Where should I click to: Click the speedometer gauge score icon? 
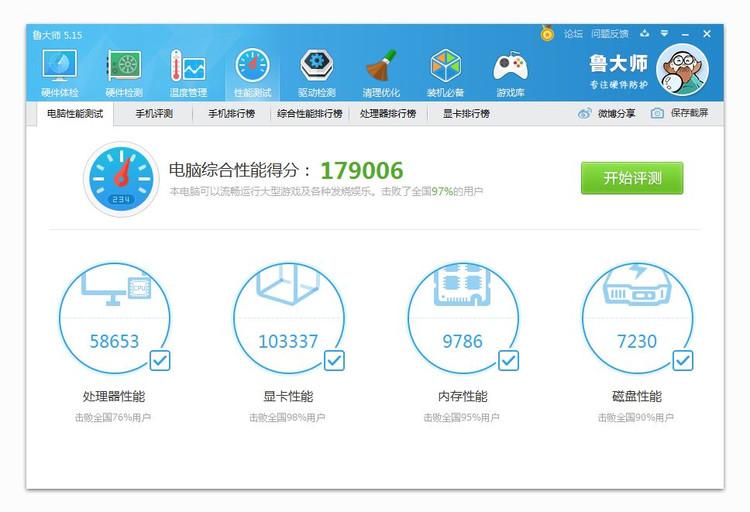click(121, 179)
